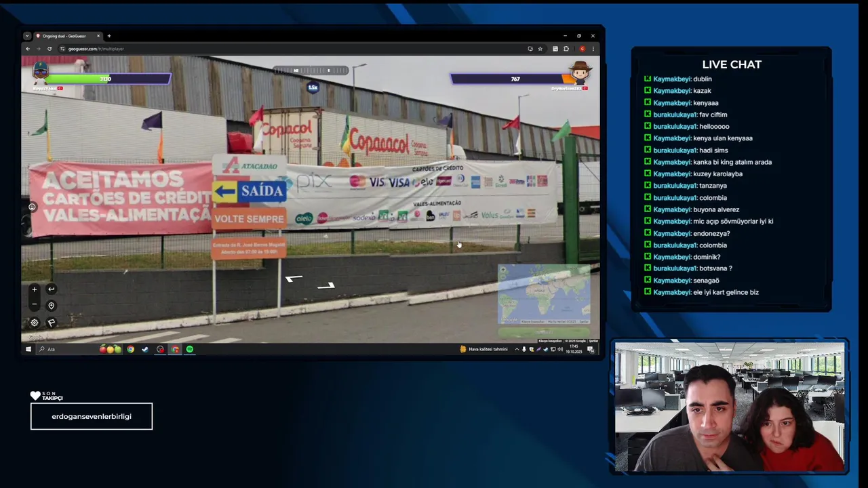Zoom out with the minus button
Image resolution: width=868 pixels, height=488 pixels.
click(x=35, y=305)
